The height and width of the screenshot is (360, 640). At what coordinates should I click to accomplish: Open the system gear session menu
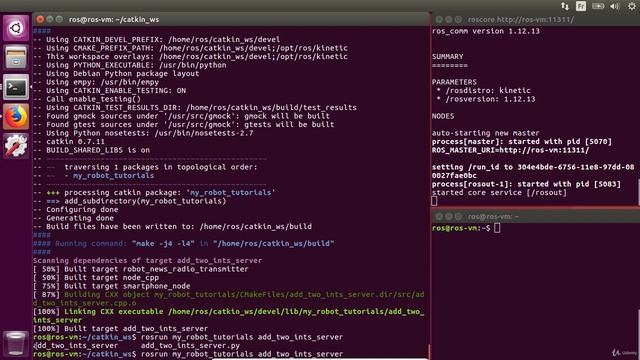[631, 6]
